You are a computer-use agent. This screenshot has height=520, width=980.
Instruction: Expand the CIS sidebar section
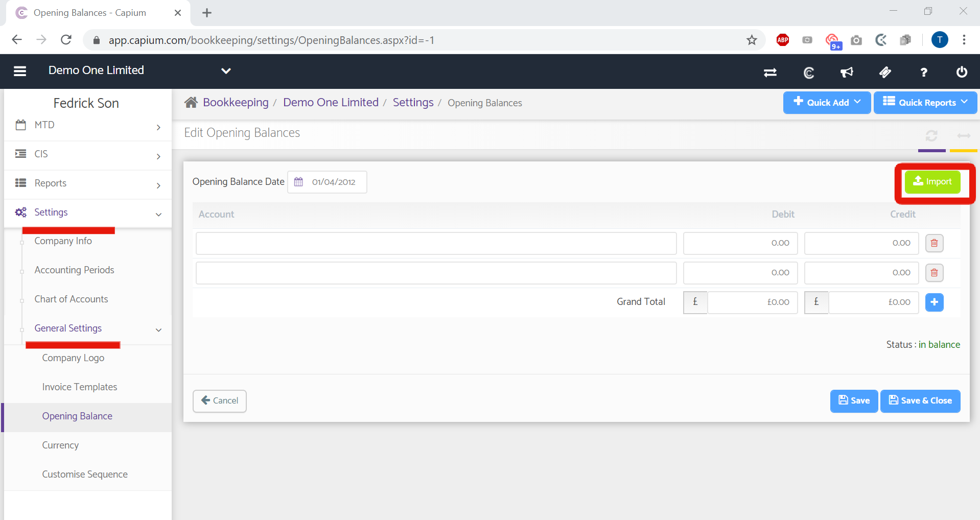(x=88, y=155)
